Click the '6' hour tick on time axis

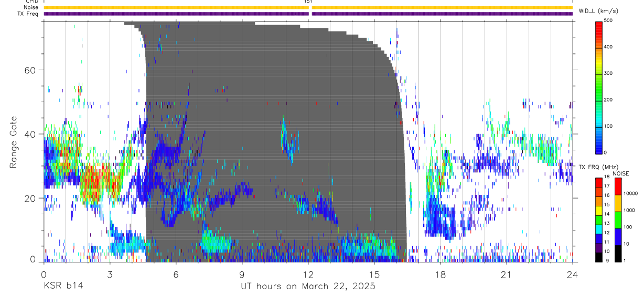coord(176,274)
